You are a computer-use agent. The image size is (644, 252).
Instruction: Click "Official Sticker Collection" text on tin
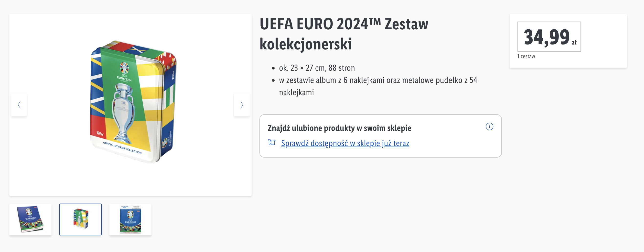pos(122,148)
